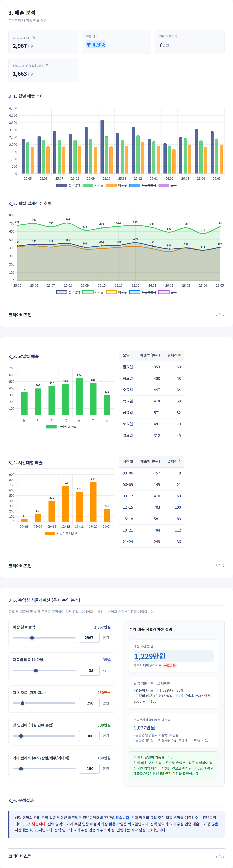The width and height of the screenshot is (233, 868).
Task: Click the 18~21 bar in 시간대별 매출 chart
Action: pyautogui.click(x=93, y=502)
